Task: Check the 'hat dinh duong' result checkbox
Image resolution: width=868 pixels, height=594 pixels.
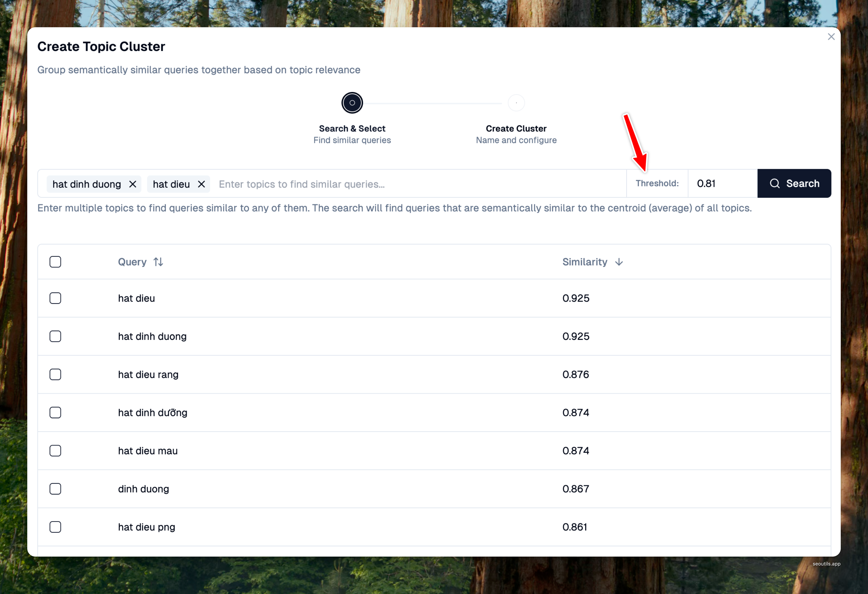Action: coord(55,336)
